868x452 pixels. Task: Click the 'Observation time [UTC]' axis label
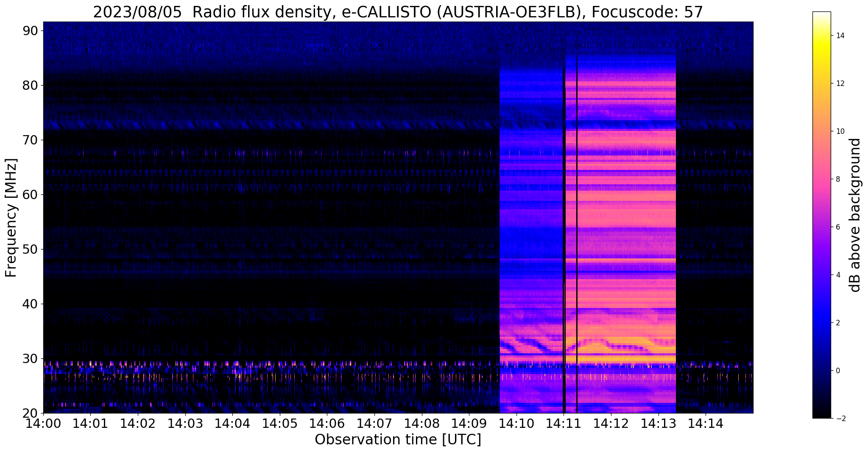(398, 439)
